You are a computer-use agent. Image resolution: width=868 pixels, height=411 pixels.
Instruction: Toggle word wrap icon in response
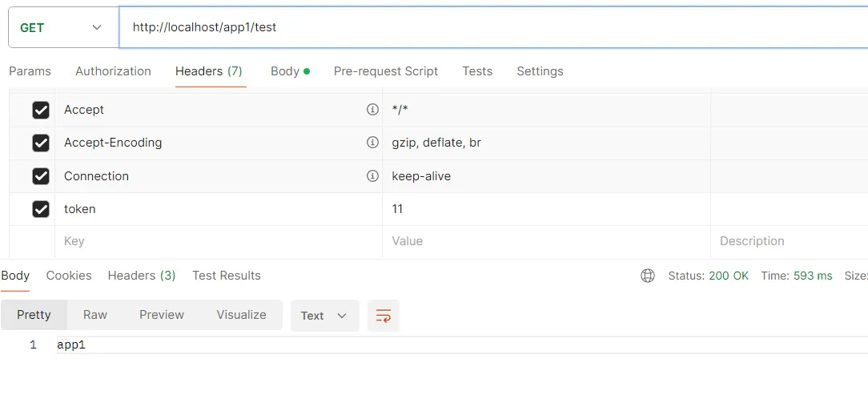click(x=384, y=316)
